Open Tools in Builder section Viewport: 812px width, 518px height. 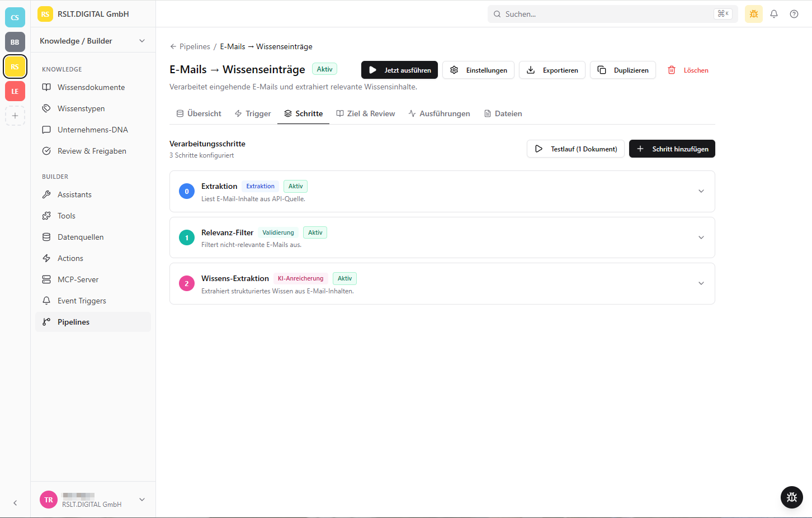[93, 216]
